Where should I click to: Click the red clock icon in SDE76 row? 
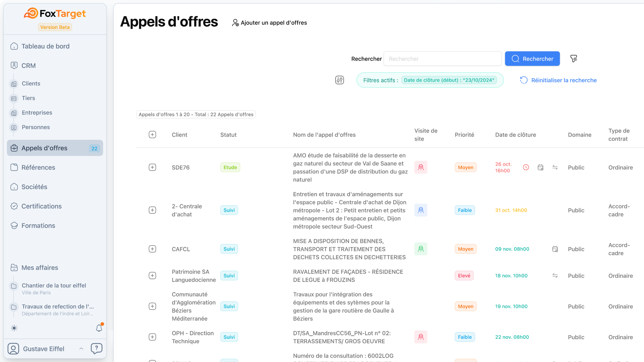click(526, 167)
